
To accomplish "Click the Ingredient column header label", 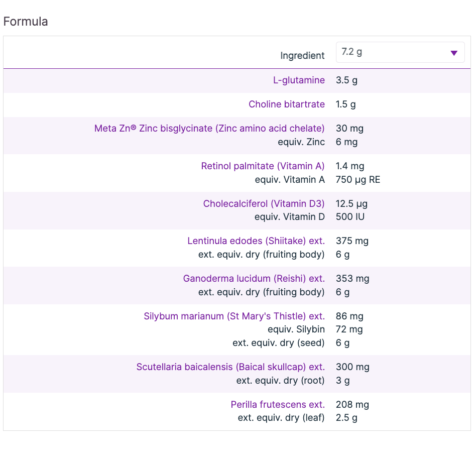I will [302, 56].
